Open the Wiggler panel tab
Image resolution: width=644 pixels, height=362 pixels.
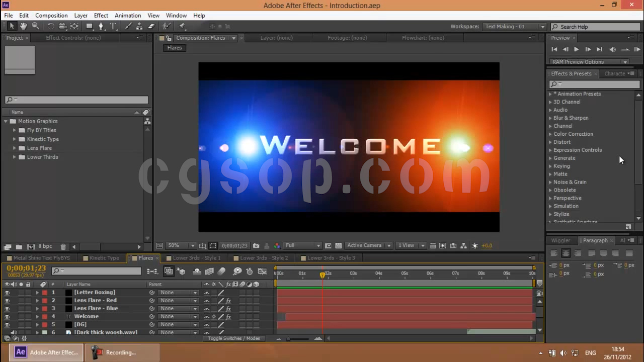560,240
